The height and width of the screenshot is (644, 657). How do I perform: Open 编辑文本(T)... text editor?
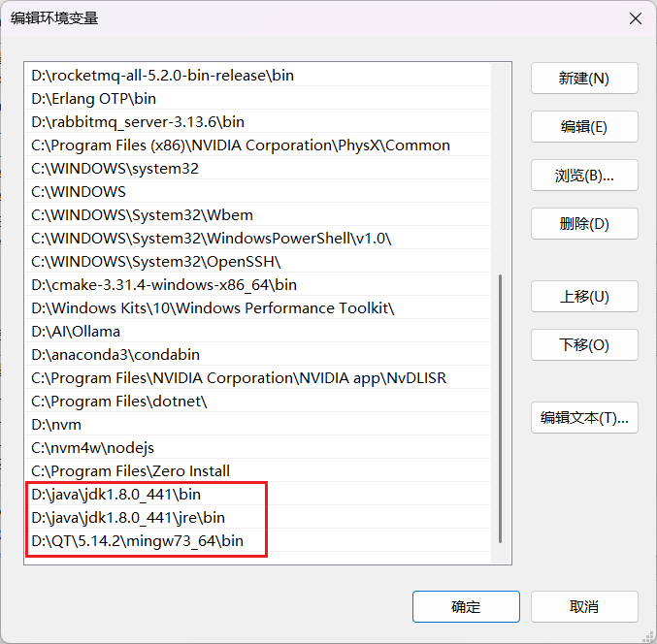point(584,417)
